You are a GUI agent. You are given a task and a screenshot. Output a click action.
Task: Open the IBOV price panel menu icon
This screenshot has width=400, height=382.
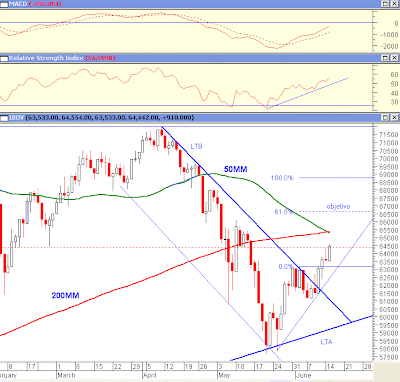pyautogui.click(x=4, y=118)
